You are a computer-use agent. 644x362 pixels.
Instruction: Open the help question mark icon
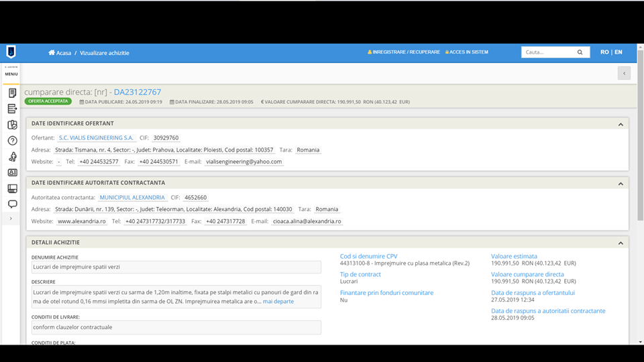click(x=12, y=141)
